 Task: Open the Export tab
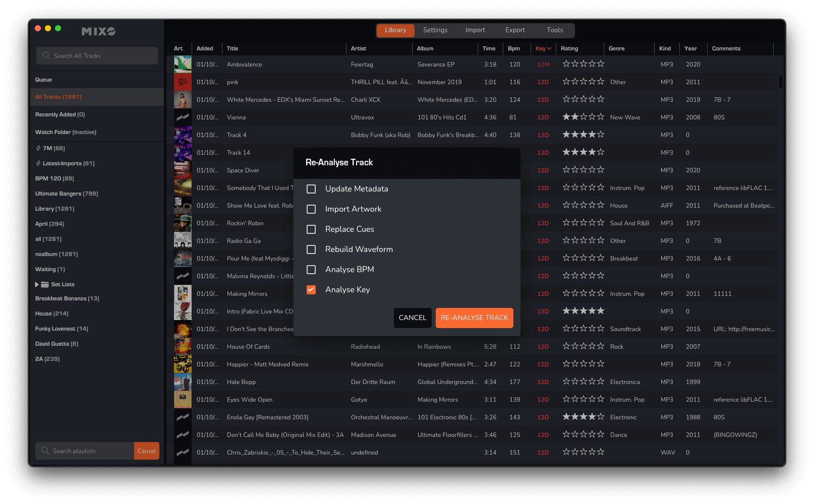pos(515,30)
